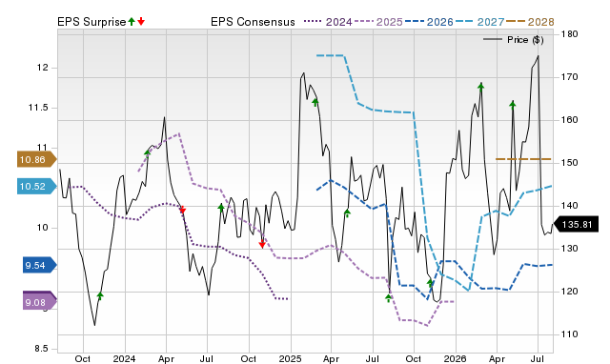
Task: Click the 2028 brown legend entry
Action: click(x=530, y=22)
